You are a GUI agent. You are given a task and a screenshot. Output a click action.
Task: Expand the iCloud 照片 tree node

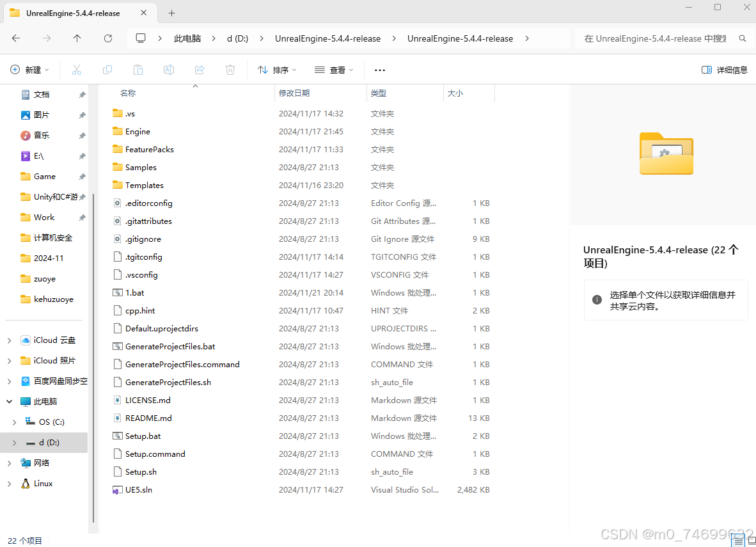[x=9, y=361]
